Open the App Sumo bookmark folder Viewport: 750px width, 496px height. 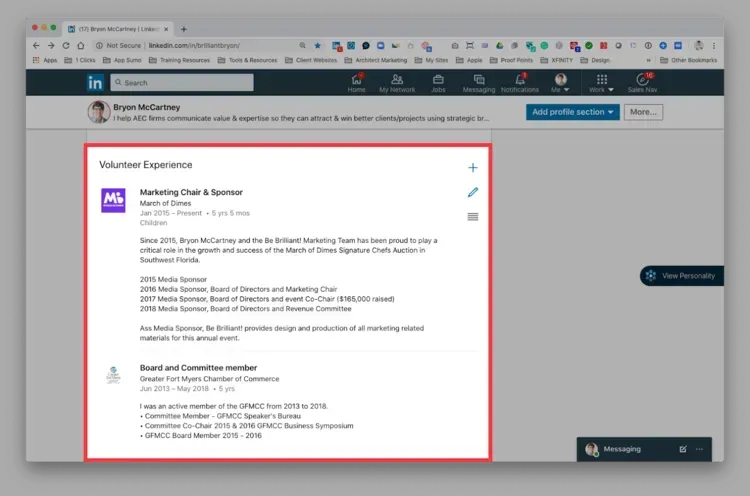(122, 60)
